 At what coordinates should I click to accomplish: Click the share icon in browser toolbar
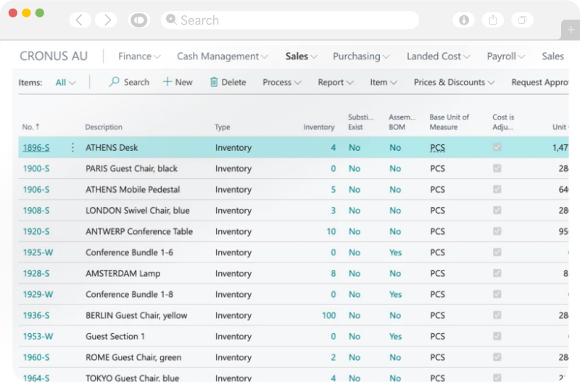coord(493,20)
